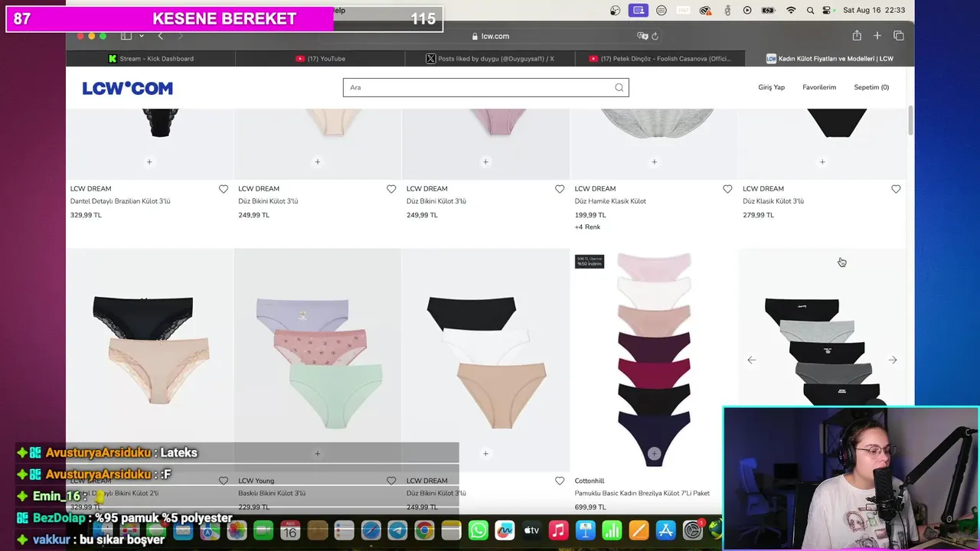Viewport: 980px width, 551px height.
Task: Open the sidebar tab-group dropdown chevron
Action: tap(142, 36)
